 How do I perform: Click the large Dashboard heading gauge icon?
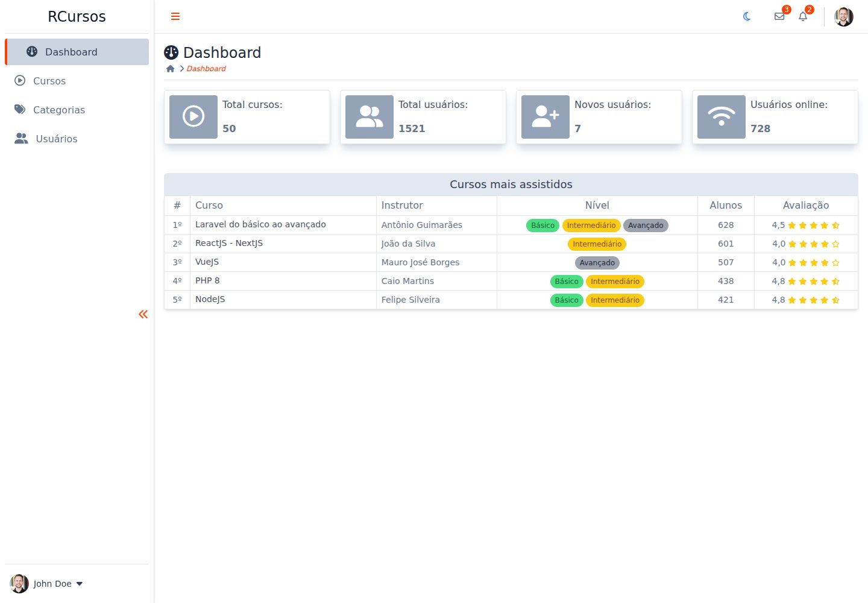coord(171,52)
